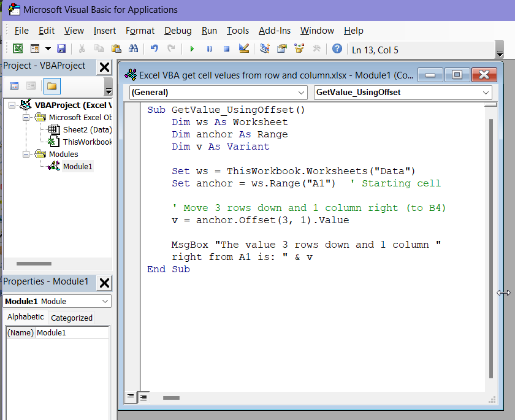Stop the macro with the Reset icon
The image size is (515, 420).
(x=226, y=48)
